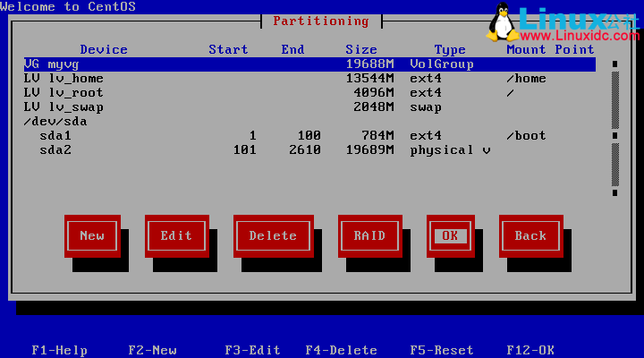
Task: Choose the Delete button
Action: click(273, 236)
